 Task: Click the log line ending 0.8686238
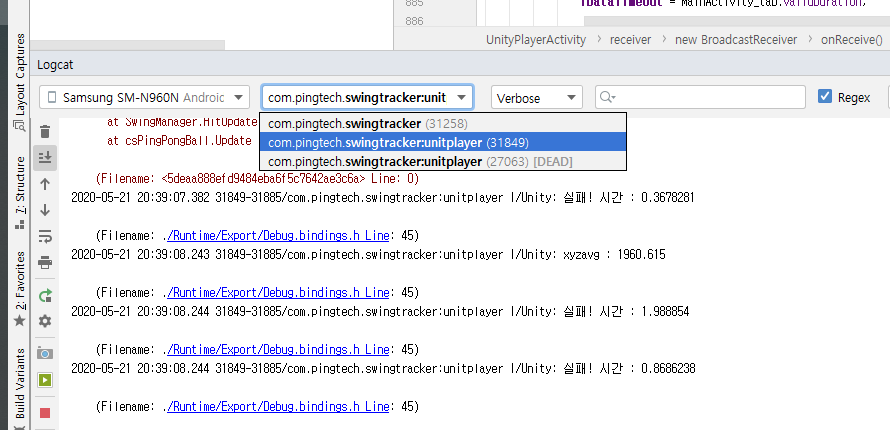(383, 369)
